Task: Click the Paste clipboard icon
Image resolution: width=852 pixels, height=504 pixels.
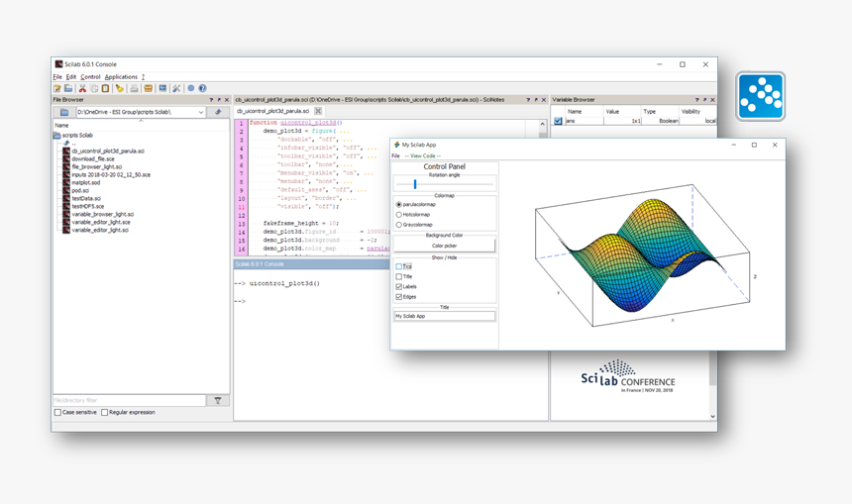Action: click(x=105, y=88)
